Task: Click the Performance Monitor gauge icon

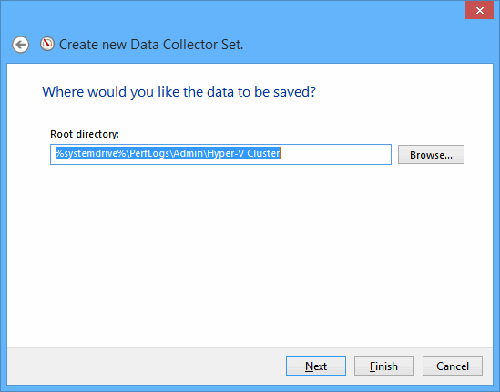Action: pos(47,44)
